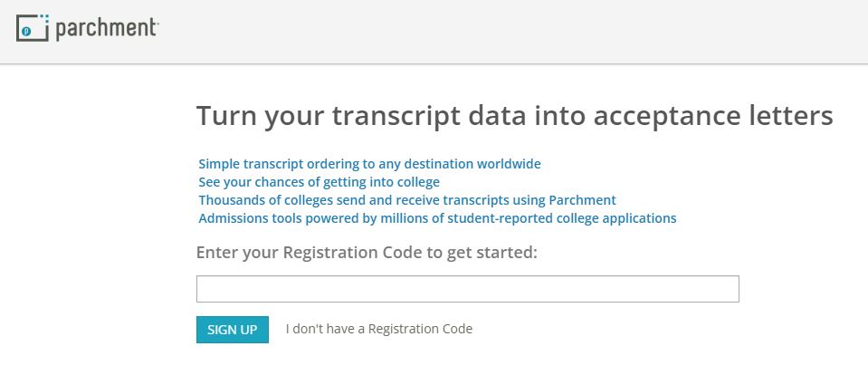
Task: Click the Parchment wordmark text in header
Action: 107,29
